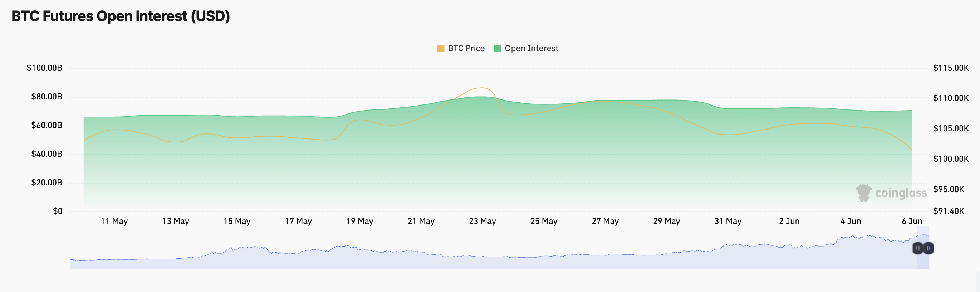
Task: Click the BTC price peak near 23 May
Action: (482, 88)
